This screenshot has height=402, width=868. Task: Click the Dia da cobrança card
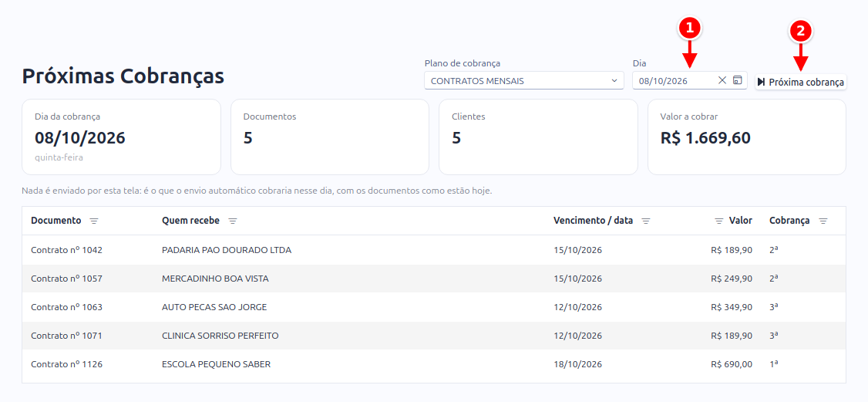click(x=121, y=137)
